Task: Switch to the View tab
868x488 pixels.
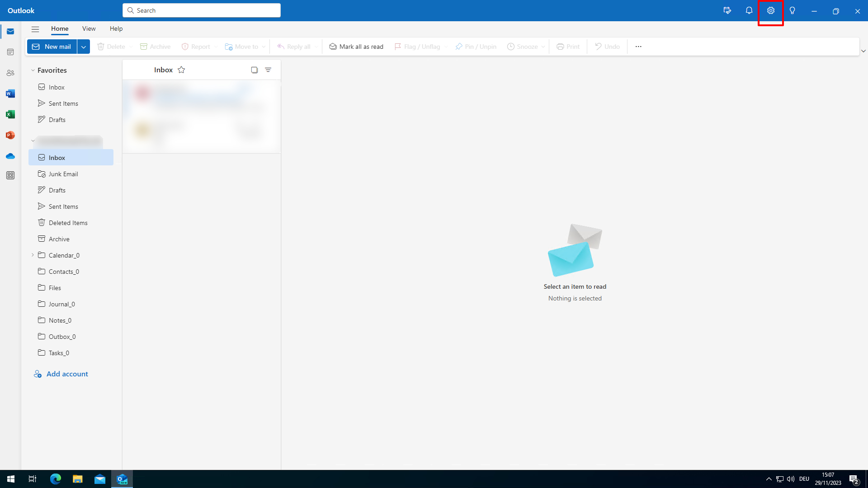Action: (x=89, y=29)
